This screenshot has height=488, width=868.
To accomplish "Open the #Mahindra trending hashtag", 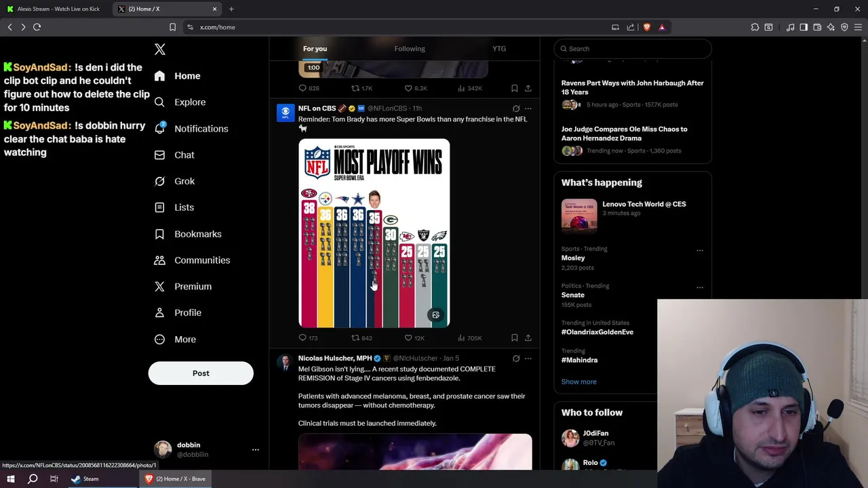I will point(580,360).
